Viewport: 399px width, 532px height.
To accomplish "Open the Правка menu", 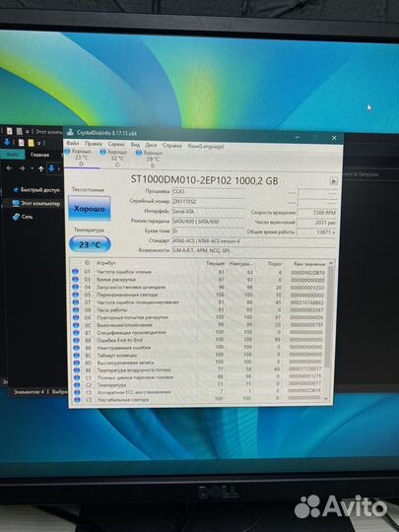I will [x=94, y=144].
